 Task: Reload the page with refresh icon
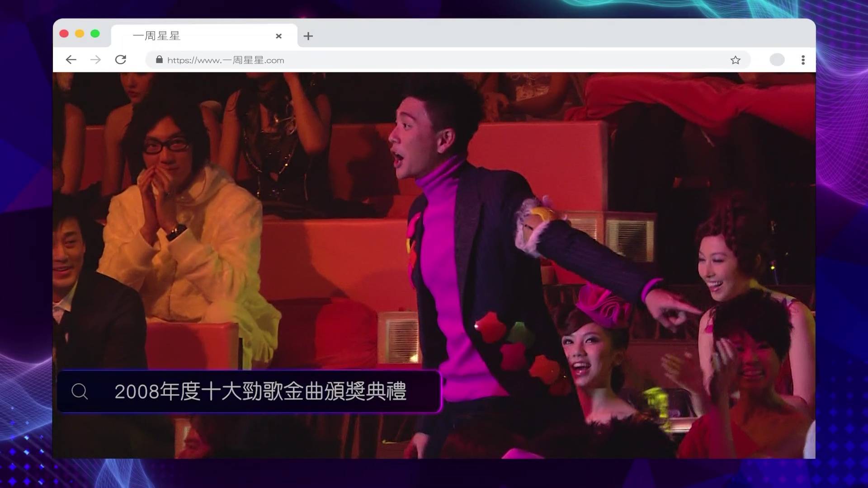coord(120,60)
